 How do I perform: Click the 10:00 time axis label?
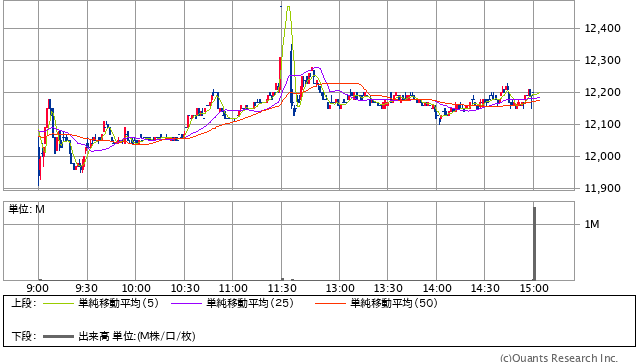(x=136, y=288)
